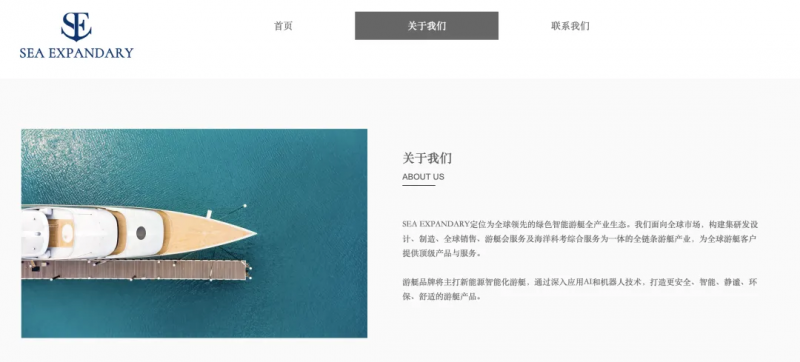Image resolution: width=800 pixels, height=362 pixels.
Task: Click the blank header area right of 联系我们
Action: tap(694, 26)
